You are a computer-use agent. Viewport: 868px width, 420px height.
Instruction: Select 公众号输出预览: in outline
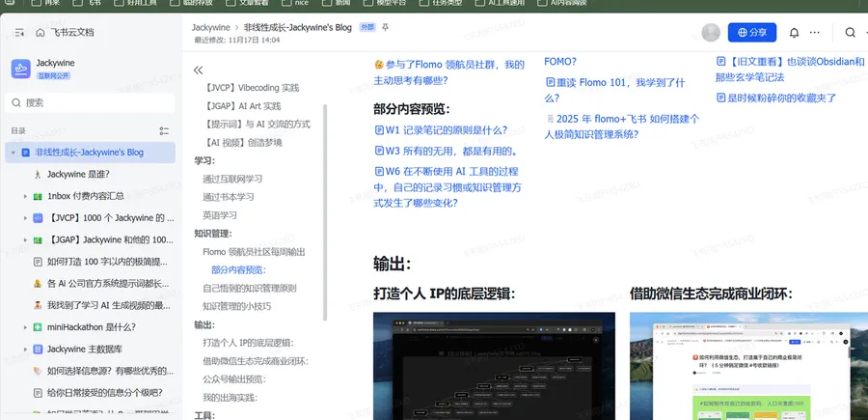pyautogui.click(x=234, y=379)
